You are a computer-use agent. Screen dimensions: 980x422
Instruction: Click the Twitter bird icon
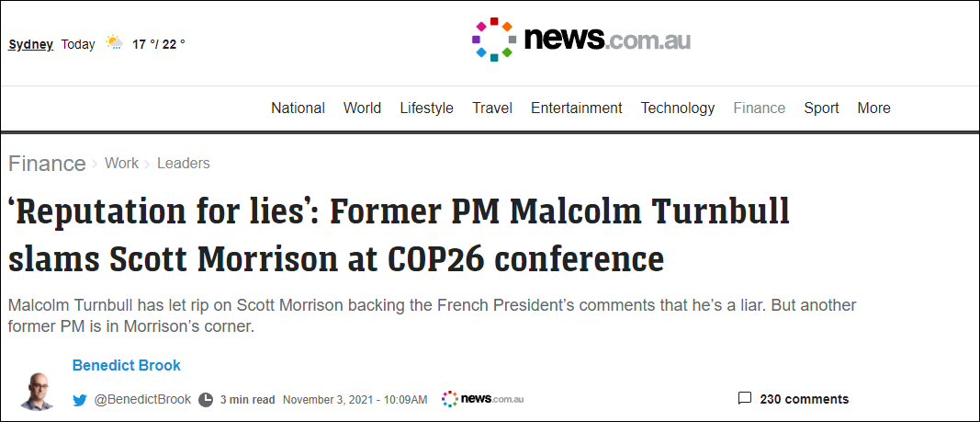coord(81,400)
